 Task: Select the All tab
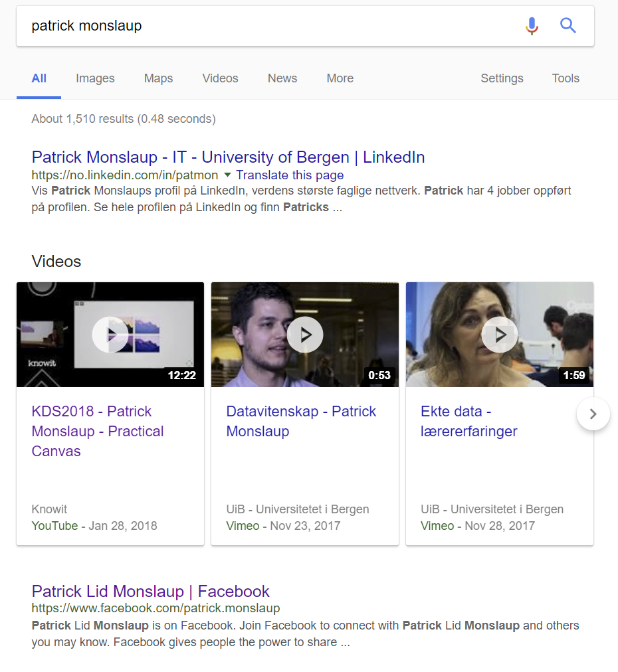[39, 78]
